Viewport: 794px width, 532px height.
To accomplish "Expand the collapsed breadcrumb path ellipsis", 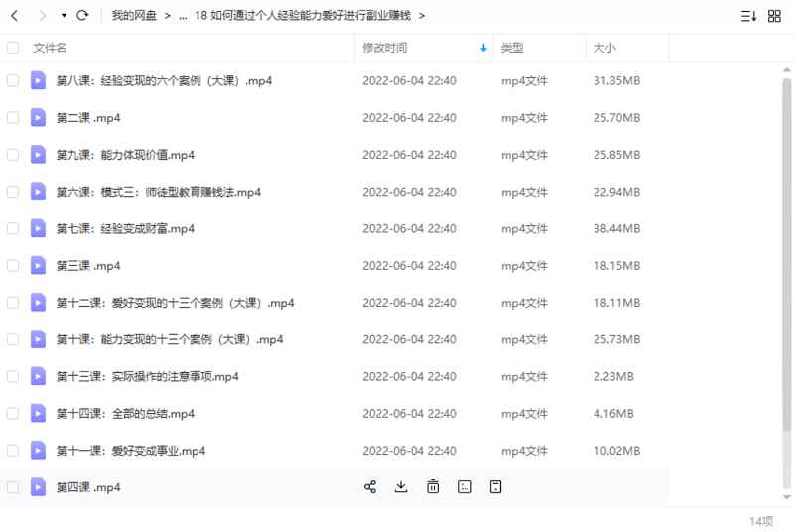I will pyautogui.click(x=184, y=16).
